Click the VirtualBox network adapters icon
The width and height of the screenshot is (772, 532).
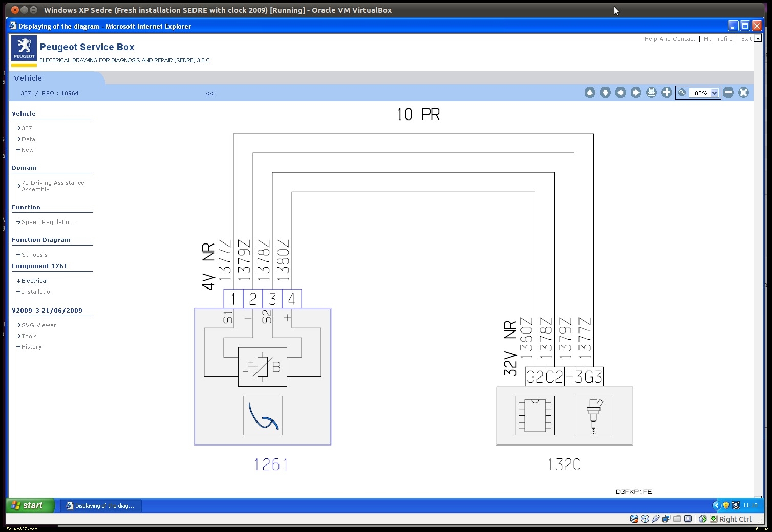(666, 519)
